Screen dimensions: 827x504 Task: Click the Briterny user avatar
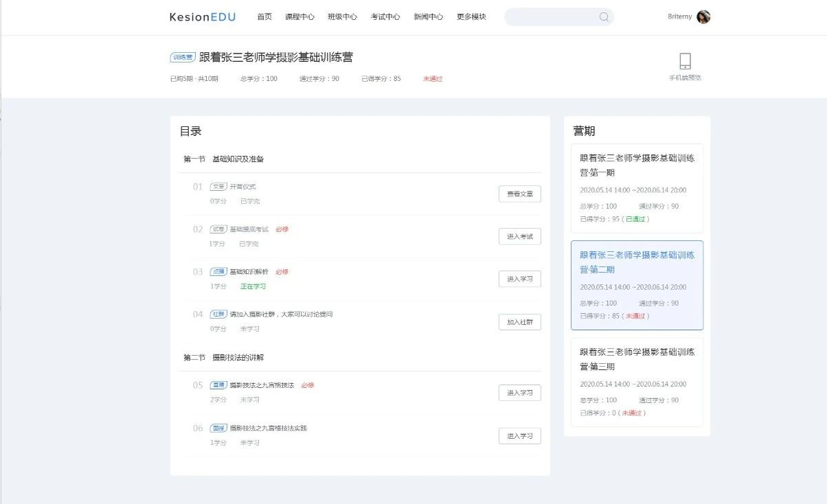(x=703, y=17)
